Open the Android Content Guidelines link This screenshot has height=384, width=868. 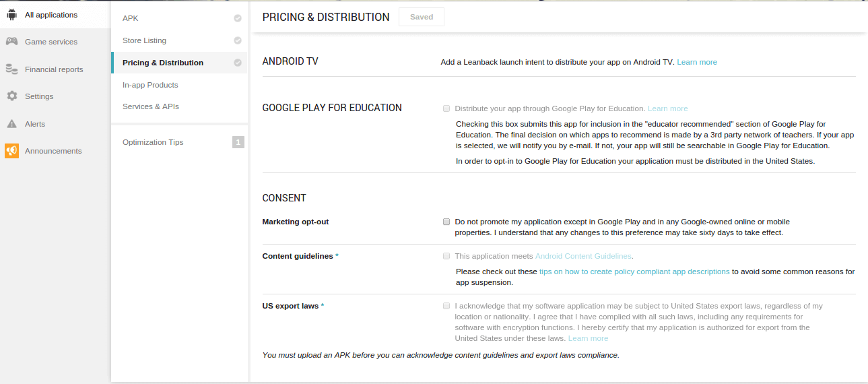click(x=583, y=256)
